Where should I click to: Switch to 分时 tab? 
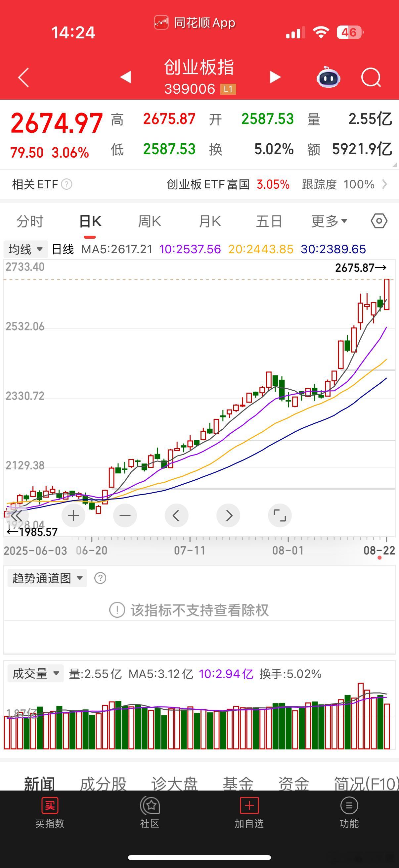[x=30, y=221]
